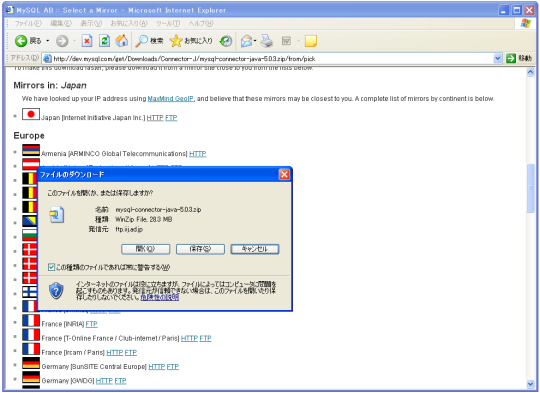This screenshot has height=393, width=540.
Task: Click the Japan mirror FTP link
Action: pyautogui.click(x=171, y=118)
